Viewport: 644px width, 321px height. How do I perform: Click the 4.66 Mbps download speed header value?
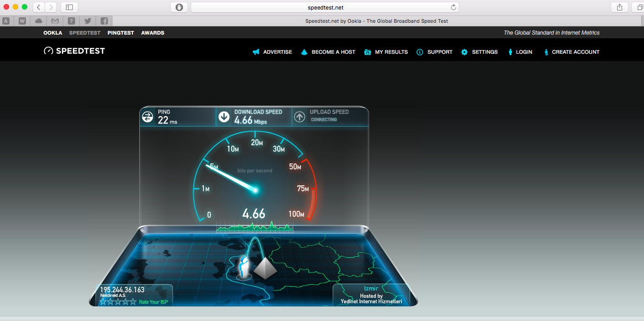(250, 121)
